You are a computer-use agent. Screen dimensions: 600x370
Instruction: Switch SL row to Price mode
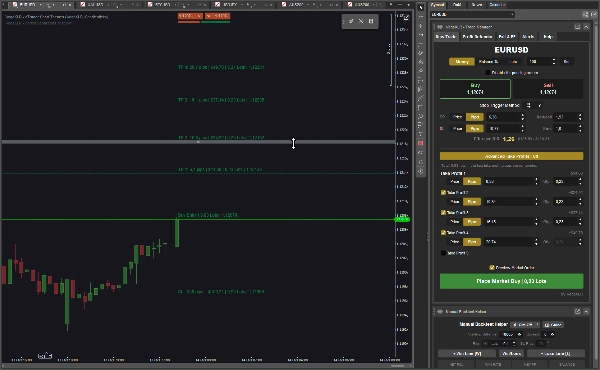coord(457,129)
